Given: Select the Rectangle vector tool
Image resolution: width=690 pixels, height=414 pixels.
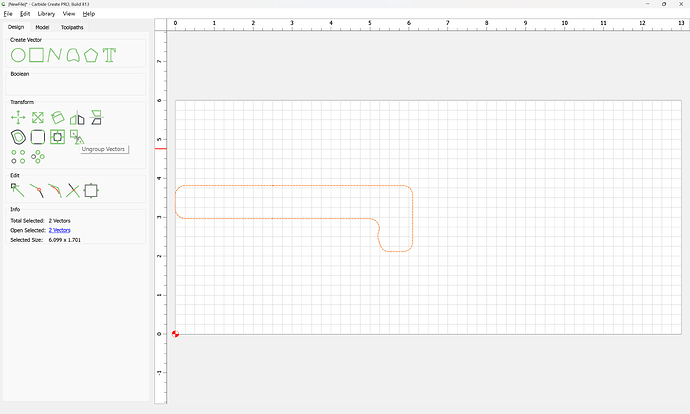Looking at the screenshot, I should pos(37,55).
